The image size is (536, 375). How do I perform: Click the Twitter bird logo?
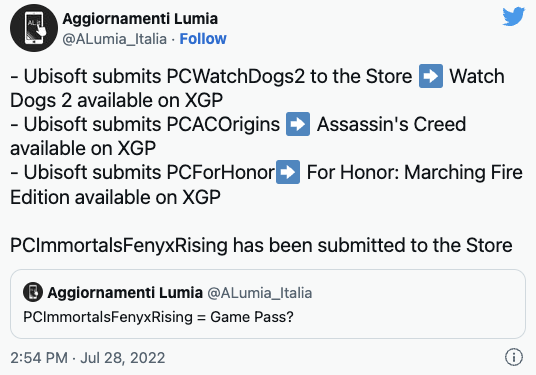click(513, 16)
